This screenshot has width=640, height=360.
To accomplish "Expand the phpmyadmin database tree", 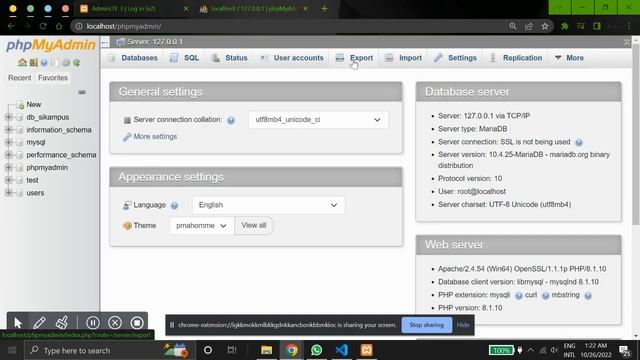I will pyautogui.click(x=9, y=168).
